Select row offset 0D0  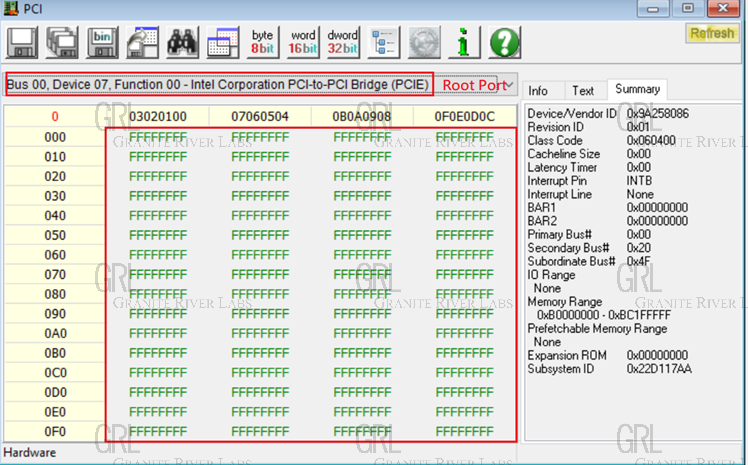tap(55, 392)
